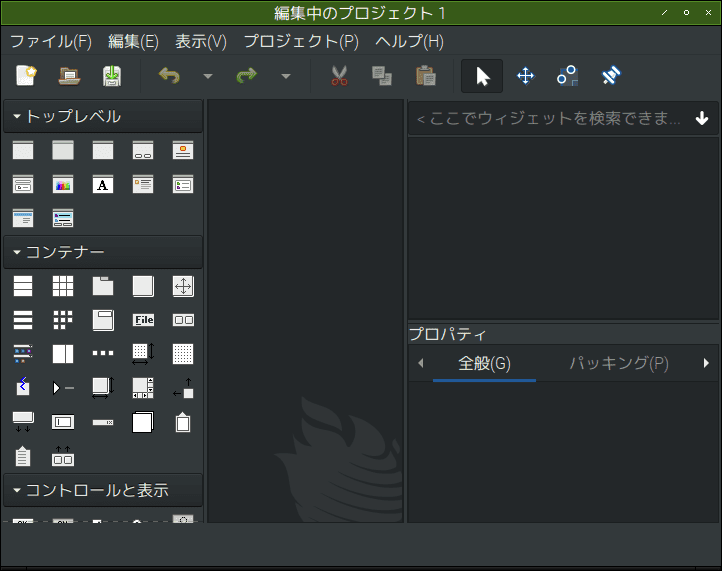Add an About Dialog toplevel widget
Image resolution: width=722 pixels, height=571 pixels.
[183, 151]
